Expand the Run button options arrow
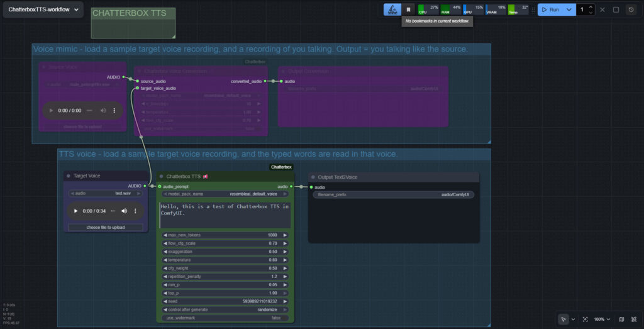The height and width of the screenshot is (329, 644). [569, 9]
